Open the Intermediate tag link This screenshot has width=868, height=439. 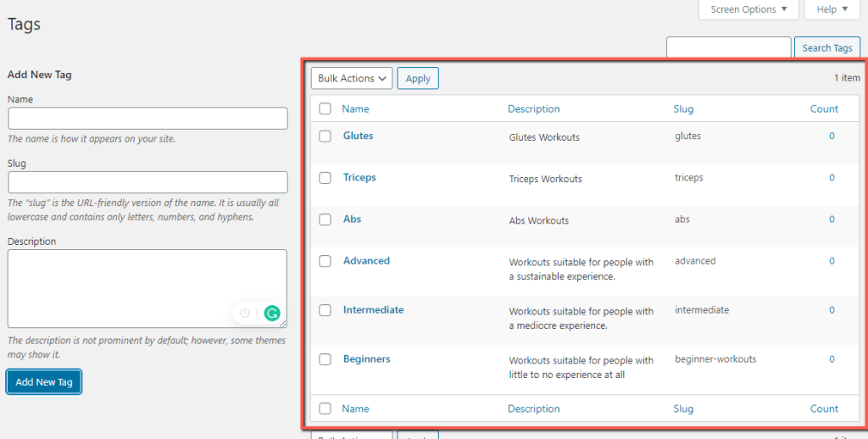pos(373,310)
